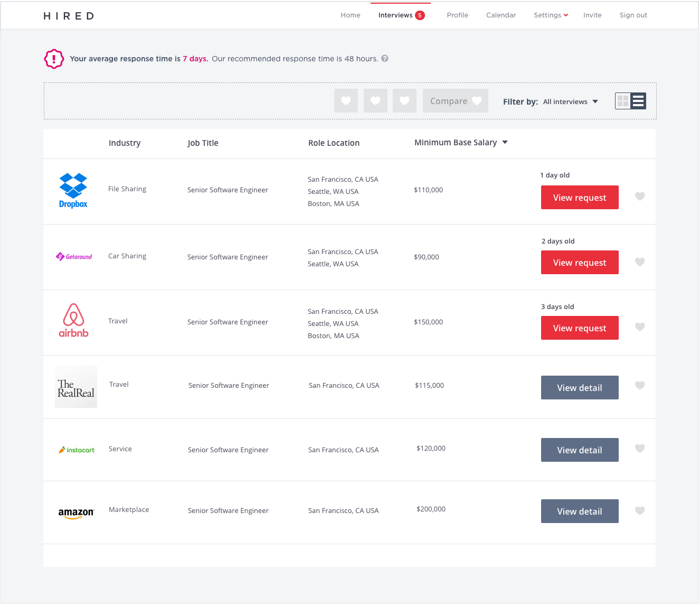Open the Invite page
The image size is (700, 606).
[592, 15]
